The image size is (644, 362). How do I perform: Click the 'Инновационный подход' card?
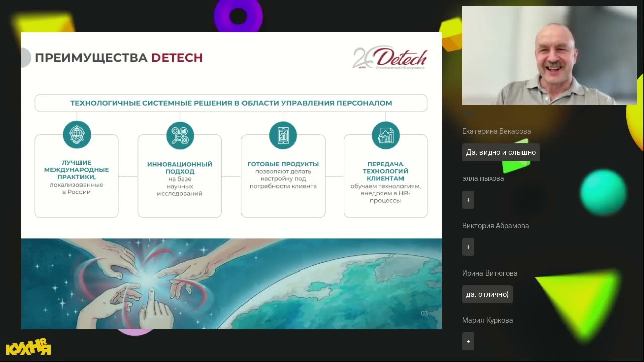pos(180,176)
